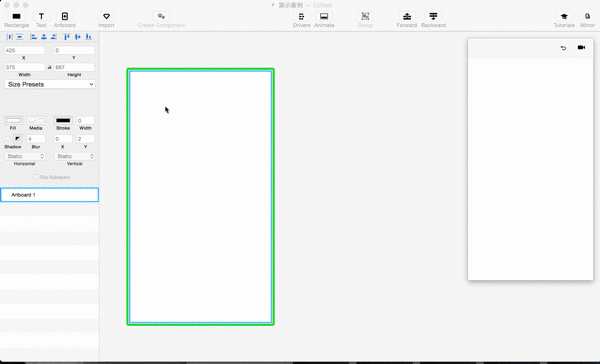Open the Horizontal Static dropdown
Screen dimensions: 600x364
[x=25, y=156]
